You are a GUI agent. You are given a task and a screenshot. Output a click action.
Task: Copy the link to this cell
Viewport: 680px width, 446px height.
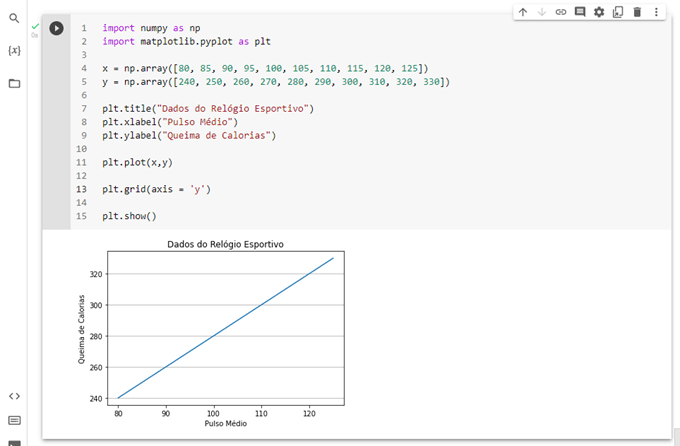(x=561, y=12)
